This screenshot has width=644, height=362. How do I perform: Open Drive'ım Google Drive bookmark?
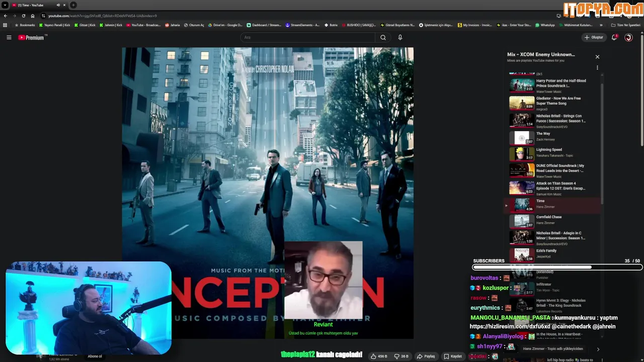pos(225,25)
